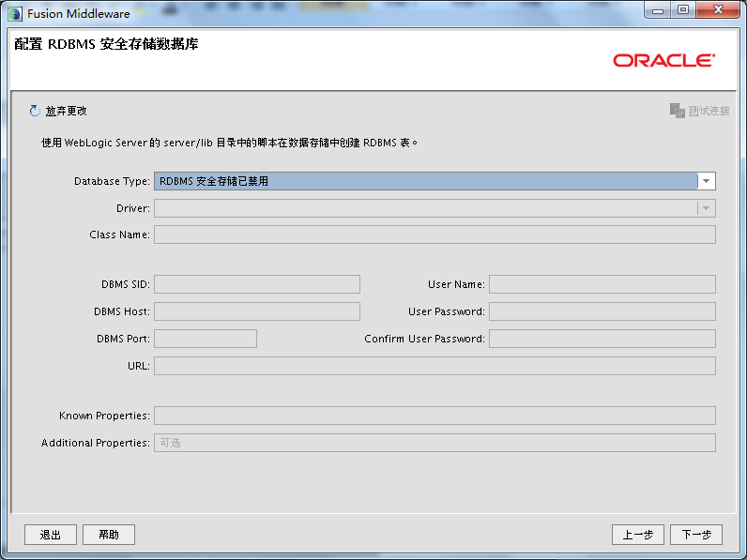
Task: Go back with the 上一步 button
Action: click(x=638, y=535)
